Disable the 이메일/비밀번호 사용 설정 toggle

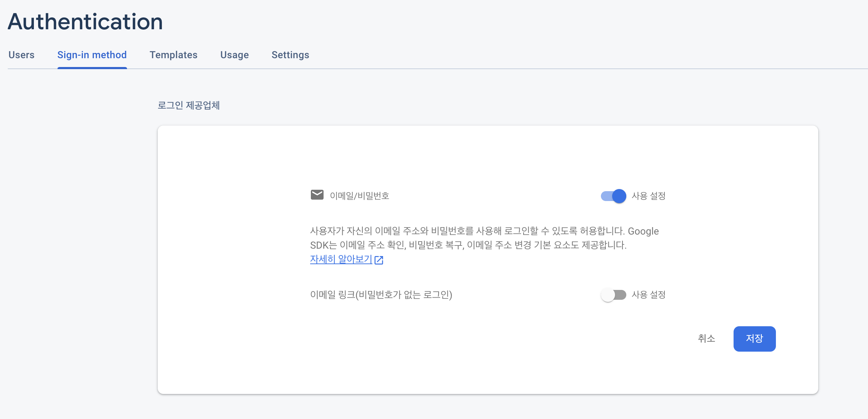click(614, 196)
